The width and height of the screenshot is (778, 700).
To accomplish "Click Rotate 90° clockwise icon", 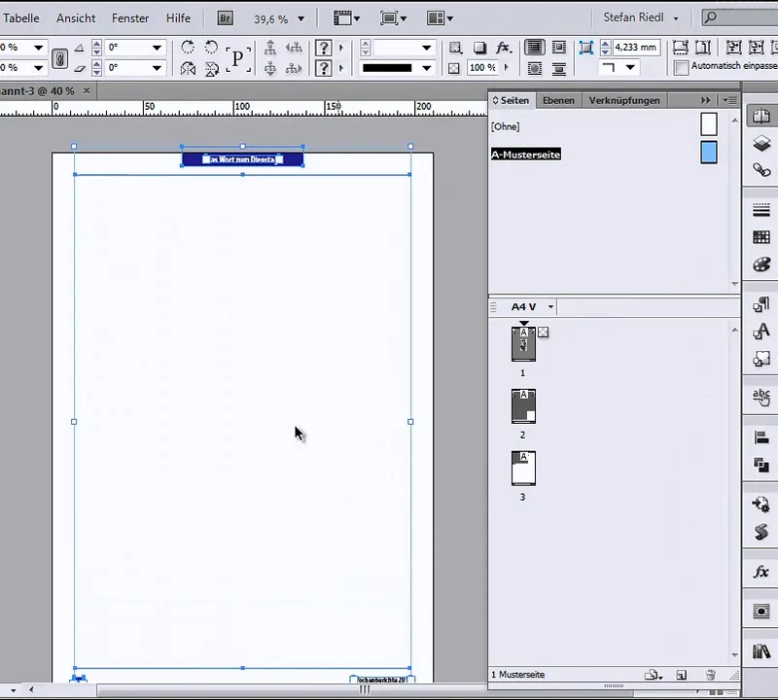I will (x=188, y=47).
